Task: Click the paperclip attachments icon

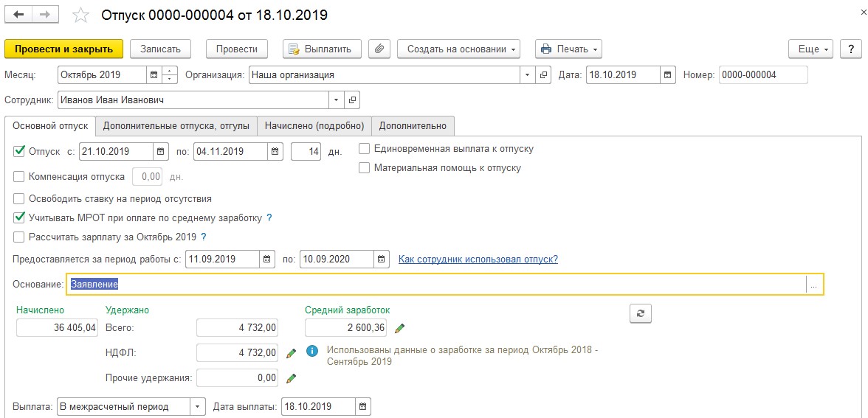Action: (379, 49)
